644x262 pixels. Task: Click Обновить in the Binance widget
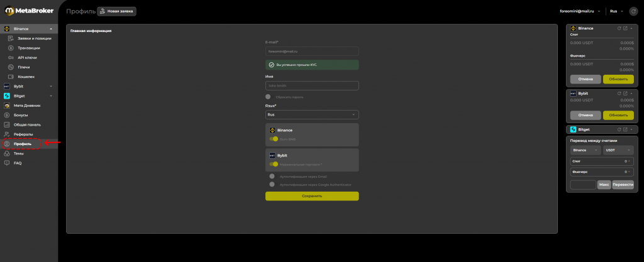(619, 79)
